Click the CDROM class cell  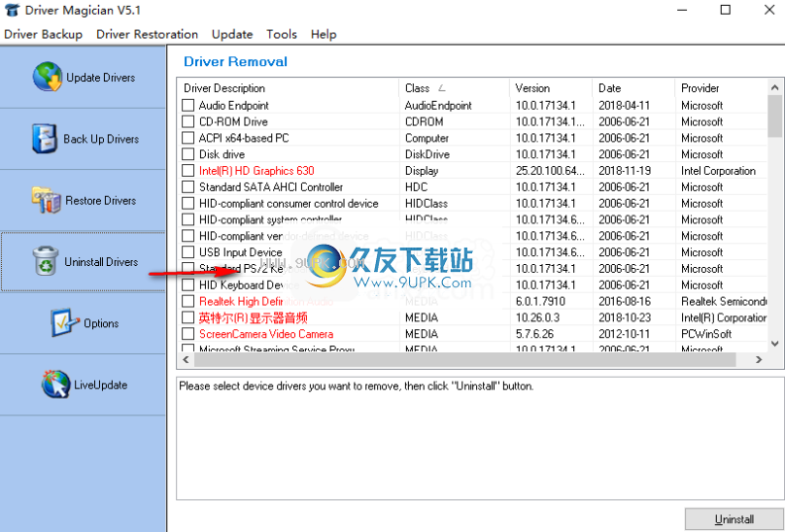point(424,121)
